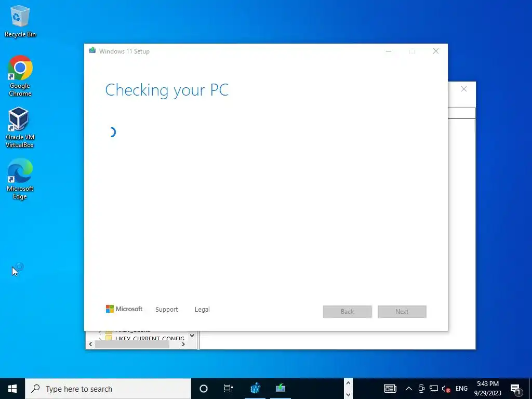Click the Checking your PC heading
The height and width of the screenshot is (399, 532).
pyautogui.click(x=167, y=90)
